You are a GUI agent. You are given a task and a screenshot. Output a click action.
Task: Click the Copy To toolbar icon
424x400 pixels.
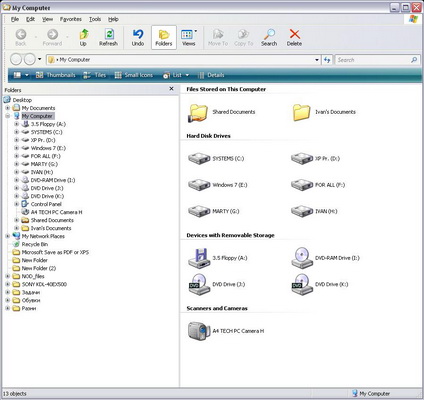point(244,37)
